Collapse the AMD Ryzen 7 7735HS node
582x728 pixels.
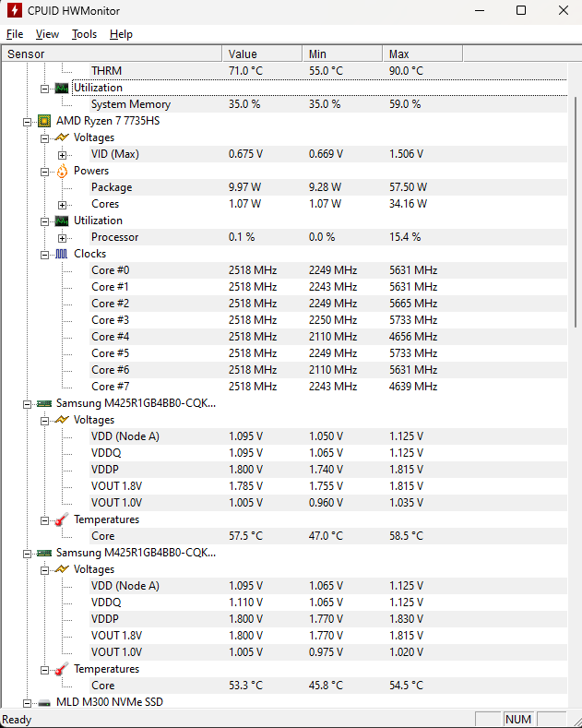[28, 122]
